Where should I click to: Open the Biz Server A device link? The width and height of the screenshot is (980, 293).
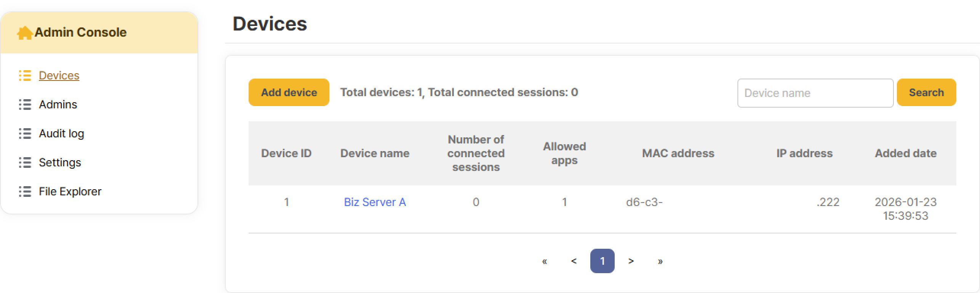point(375,202)
